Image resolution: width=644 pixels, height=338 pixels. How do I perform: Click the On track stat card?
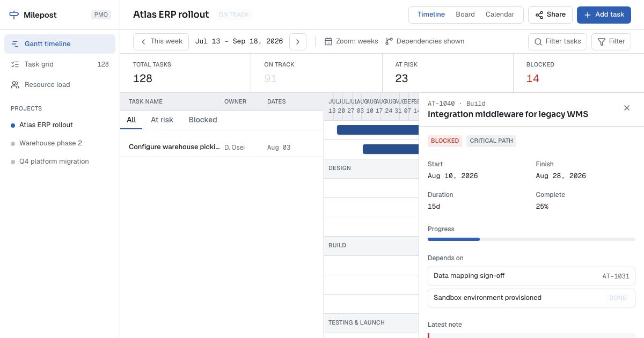coord(316,73)
